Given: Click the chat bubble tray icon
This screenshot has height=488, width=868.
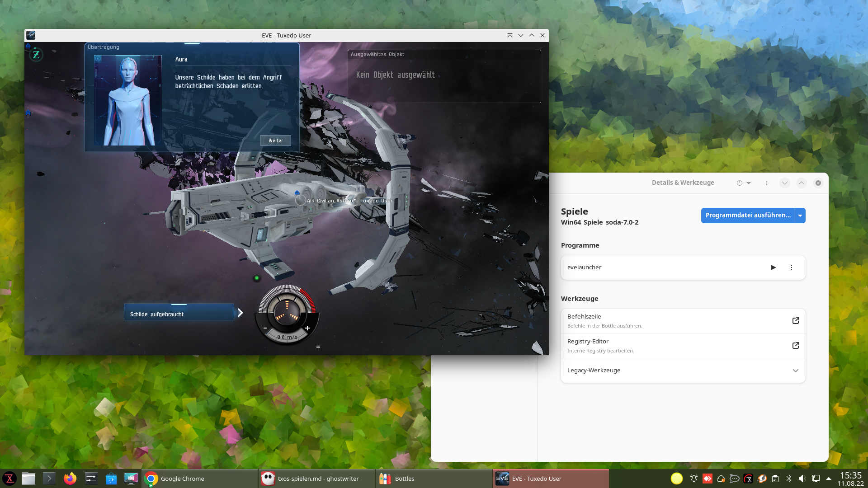Looking at the screenshot, I should pyautogui.click(x=735, y=479).
